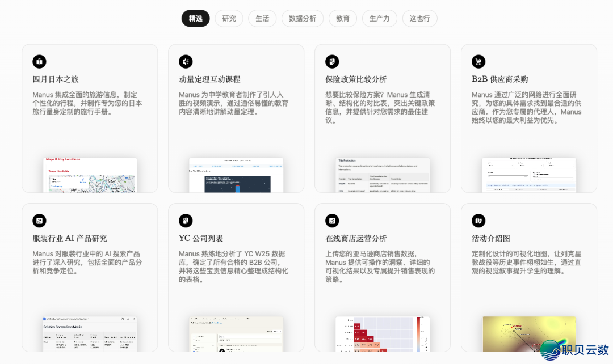Open the 生产力 tab
Screen dimensions: 613x364
pyautogui.click(x=379, y=18)
